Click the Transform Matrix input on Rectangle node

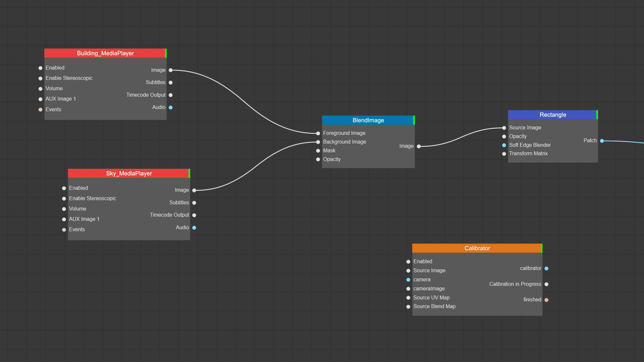click(x=504, y=154)
